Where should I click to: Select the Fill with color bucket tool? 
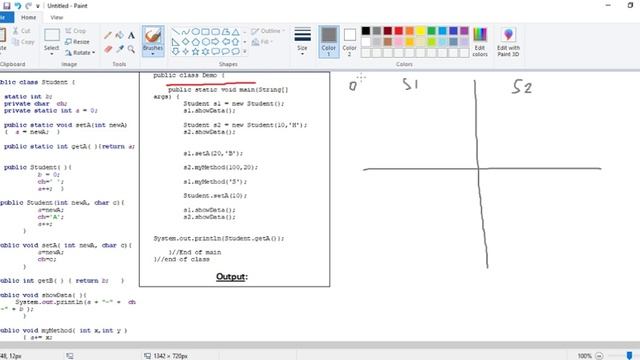pos(120,36)
